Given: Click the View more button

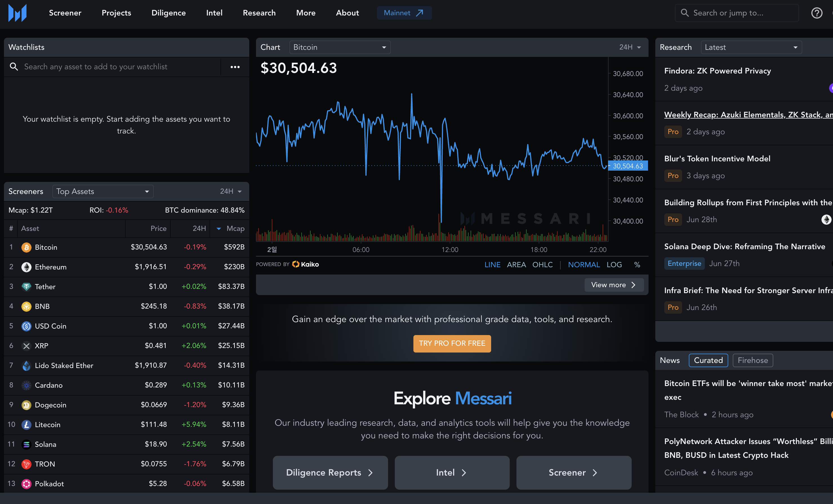Looking at the screenshot, I should (614, 285).
